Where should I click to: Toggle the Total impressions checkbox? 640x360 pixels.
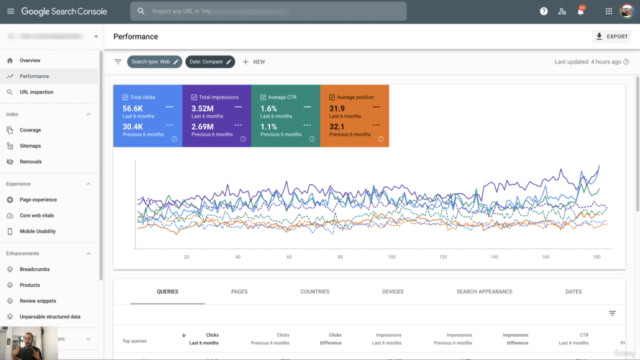[194, 97]
